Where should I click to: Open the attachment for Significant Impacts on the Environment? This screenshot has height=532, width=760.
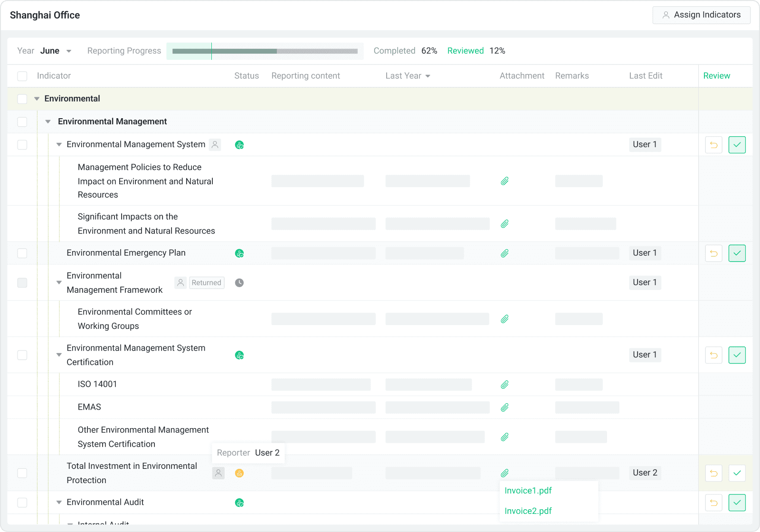[504, 224]
